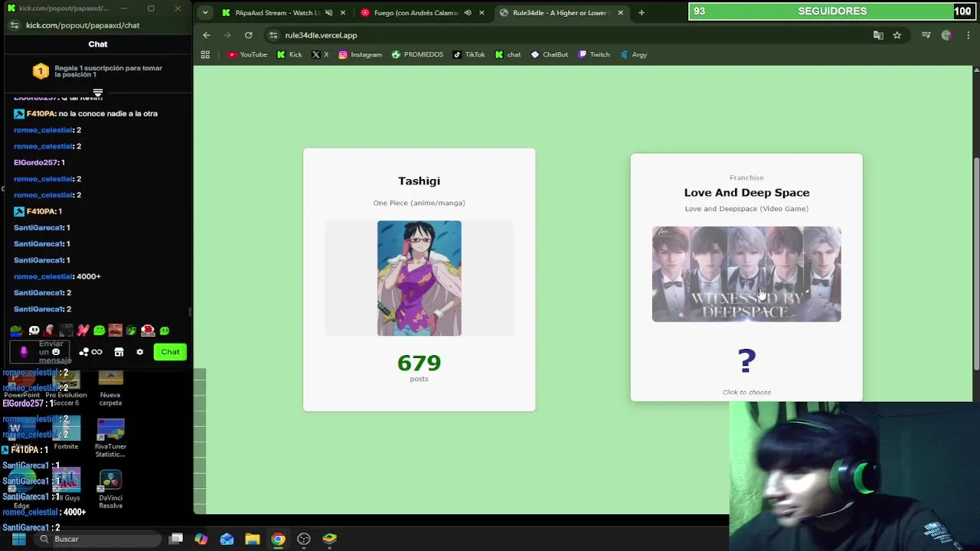Viewport: 980px width, 551px height.
Task: Open Copilot from the taskbar
Action: (x=201, y=539)
